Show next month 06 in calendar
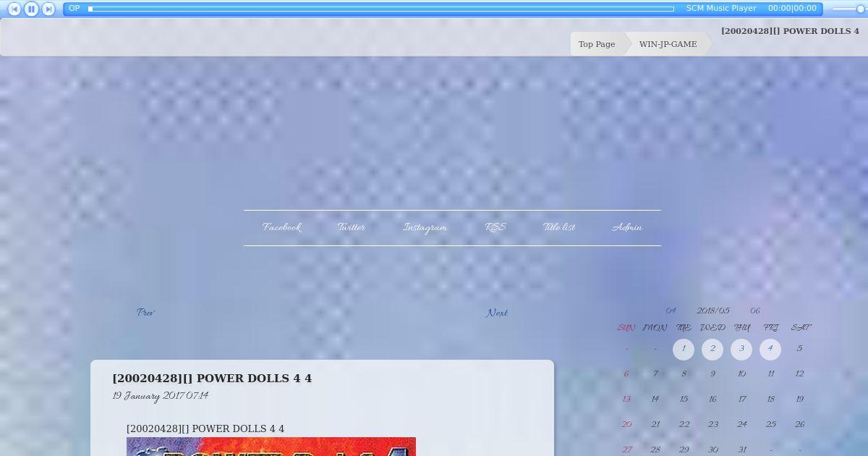Screen dimensions: 868x456 tap(754, 311)
